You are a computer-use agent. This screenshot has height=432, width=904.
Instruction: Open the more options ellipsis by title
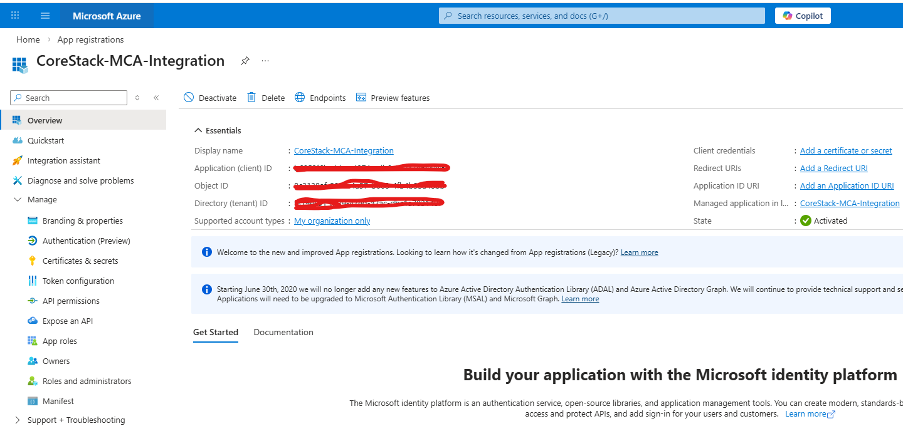tap(265, 61)
